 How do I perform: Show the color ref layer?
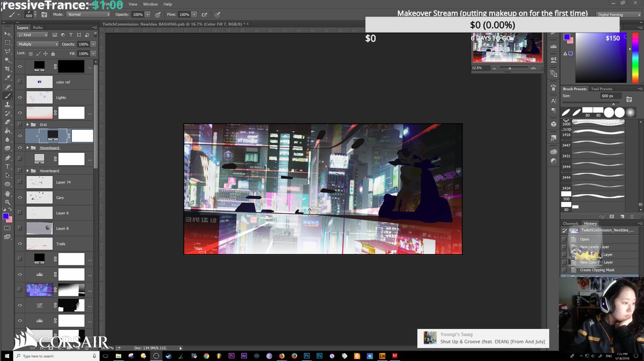click(x=20, y=82)
